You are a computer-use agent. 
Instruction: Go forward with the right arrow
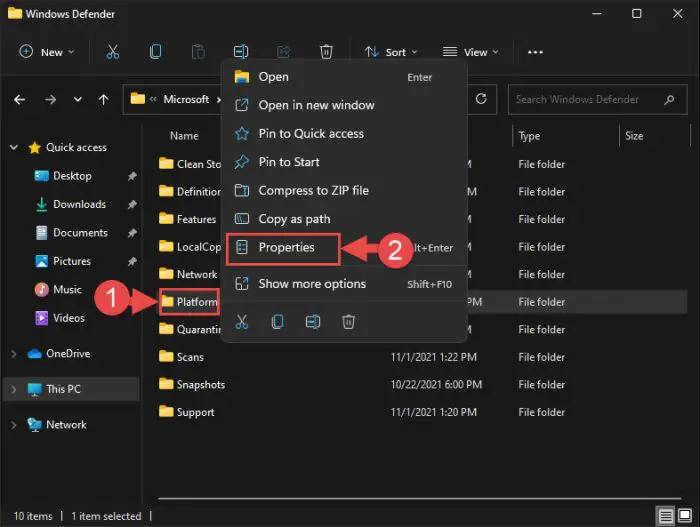click(50, 99)
